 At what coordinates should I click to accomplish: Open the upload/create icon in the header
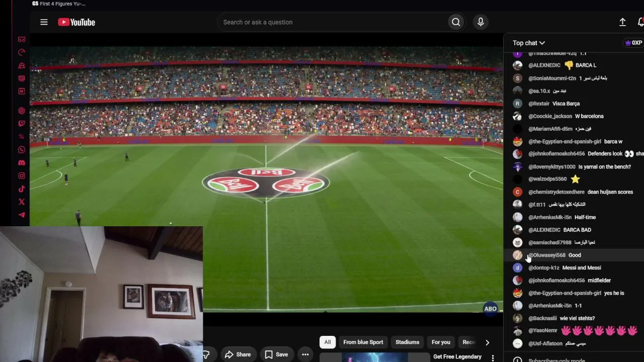[x=622, y=22]
